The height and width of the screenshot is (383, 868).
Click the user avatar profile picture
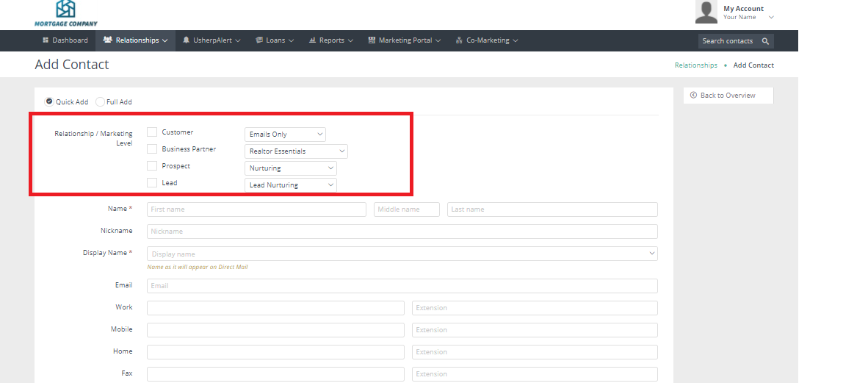click(706, 12)
